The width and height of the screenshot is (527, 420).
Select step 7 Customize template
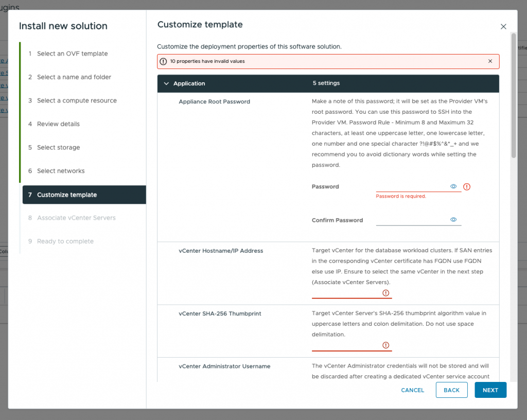(84, 195)
